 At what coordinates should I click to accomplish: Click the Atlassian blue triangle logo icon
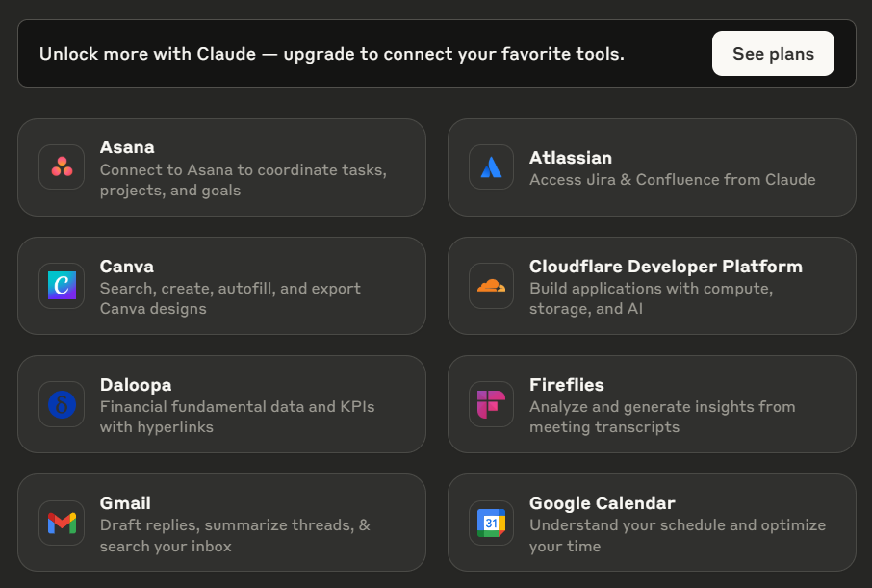click(491, 166)
